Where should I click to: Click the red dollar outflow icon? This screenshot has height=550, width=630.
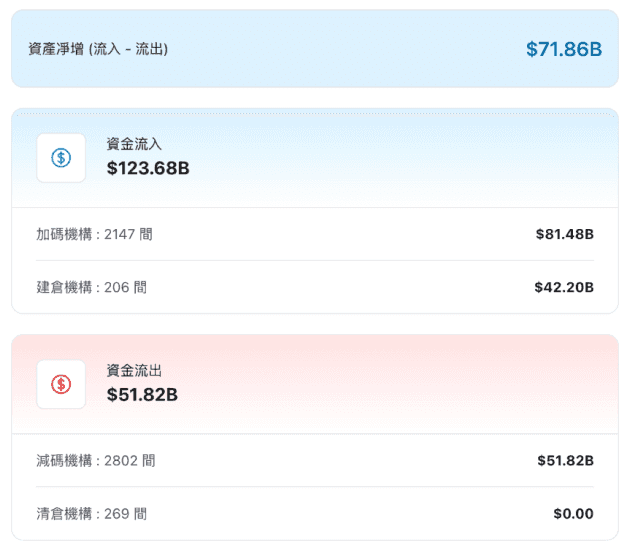pyautogui.click(x=61, y=384)
